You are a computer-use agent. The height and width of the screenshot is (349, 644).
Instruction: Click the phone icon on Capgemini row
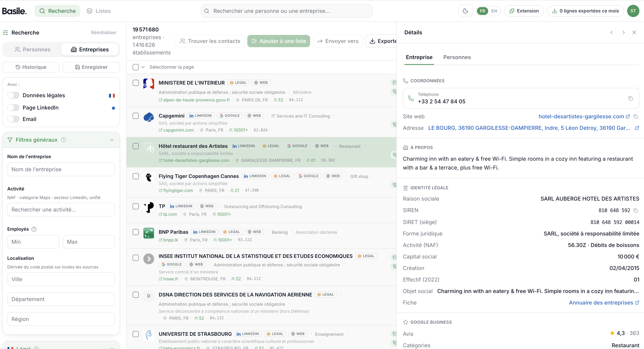(394, 124)
